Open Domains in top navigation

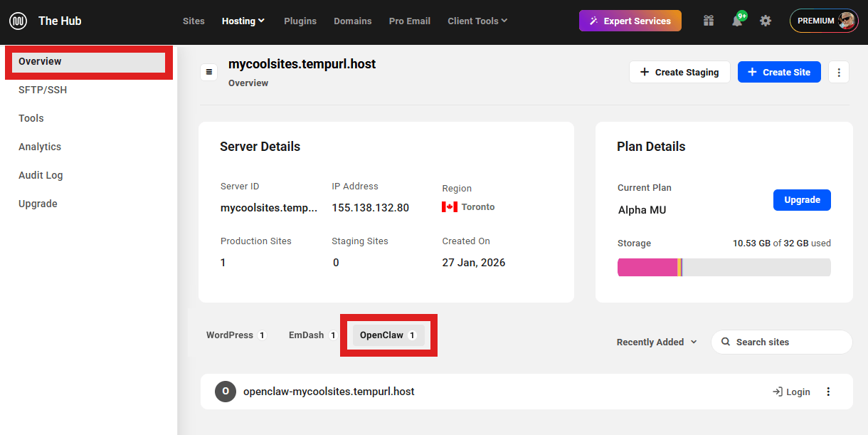pos(353,21)
